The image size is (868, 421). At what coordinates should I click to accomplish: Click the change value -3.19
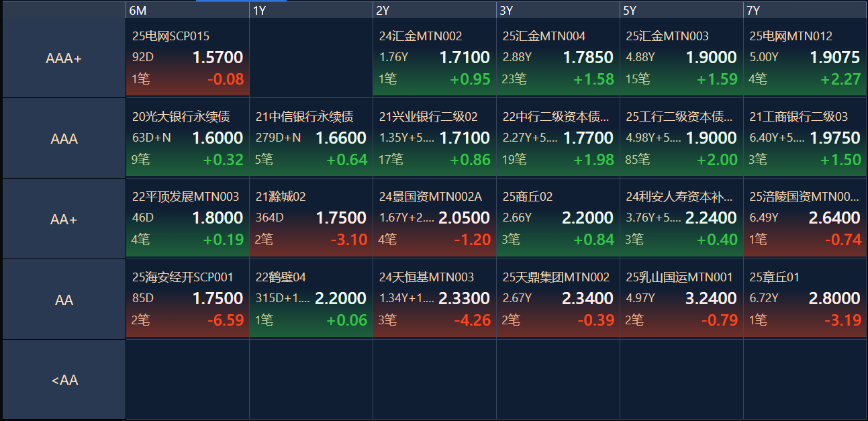pyautogui.click(x=843, y=320)
